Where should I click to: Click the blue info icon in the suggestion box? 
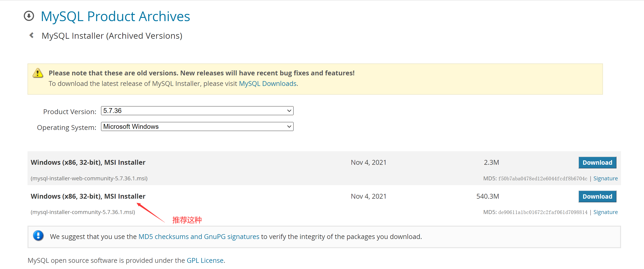pyautogui.click(x=38, y=236)
